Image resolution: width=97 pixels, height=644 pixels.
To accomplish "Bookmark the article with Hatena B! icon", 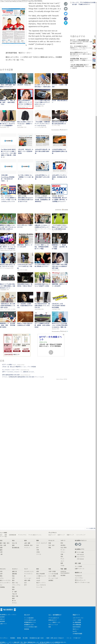I will [x=66, y=23].
